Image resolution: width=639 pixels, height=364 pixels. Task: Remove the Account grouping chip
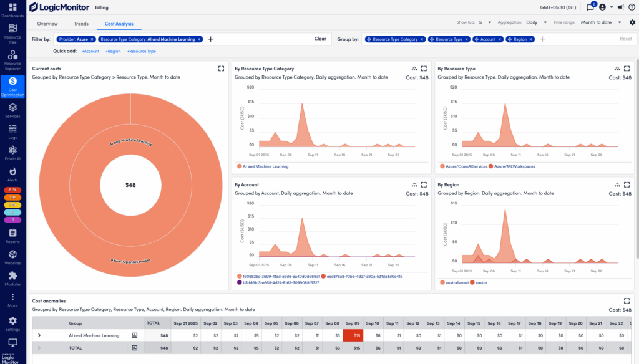click(500, 39)
